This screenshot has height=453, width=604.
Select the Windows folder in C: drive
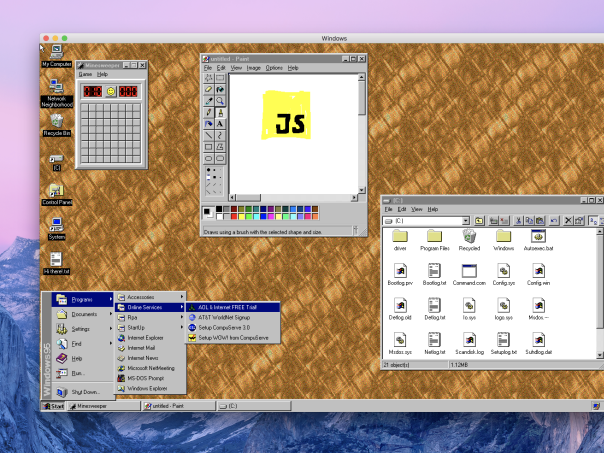pyautogui.click(x=503, y=240)
